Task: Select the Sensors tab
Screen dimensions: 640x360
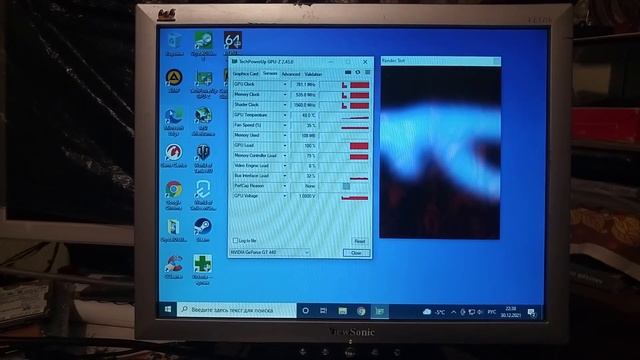Action: (x=270, y=73)
